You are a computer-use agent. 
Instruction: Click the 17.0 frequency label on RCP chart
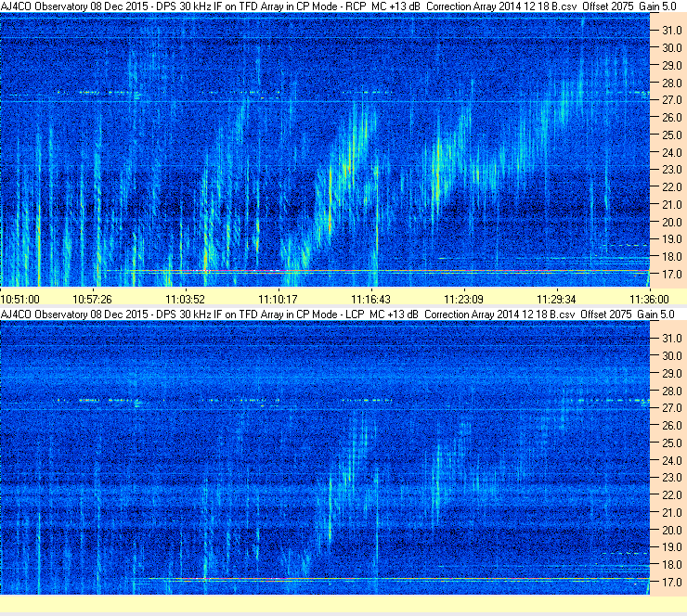click(x=671, y=274)
